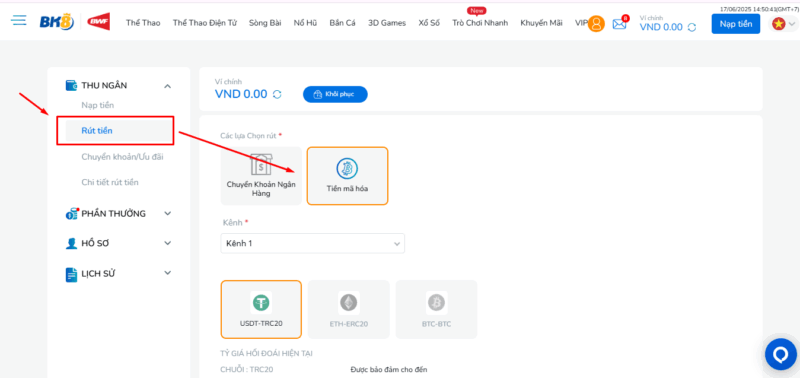Select Tiền mã hóa withdrawal option

347,176
